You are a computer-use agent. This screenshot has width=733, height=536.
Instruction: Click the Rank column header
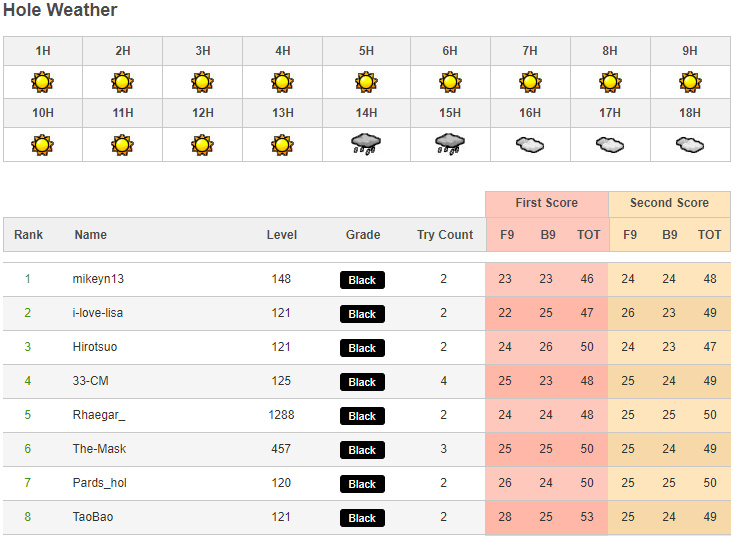[x=29, y=235]
